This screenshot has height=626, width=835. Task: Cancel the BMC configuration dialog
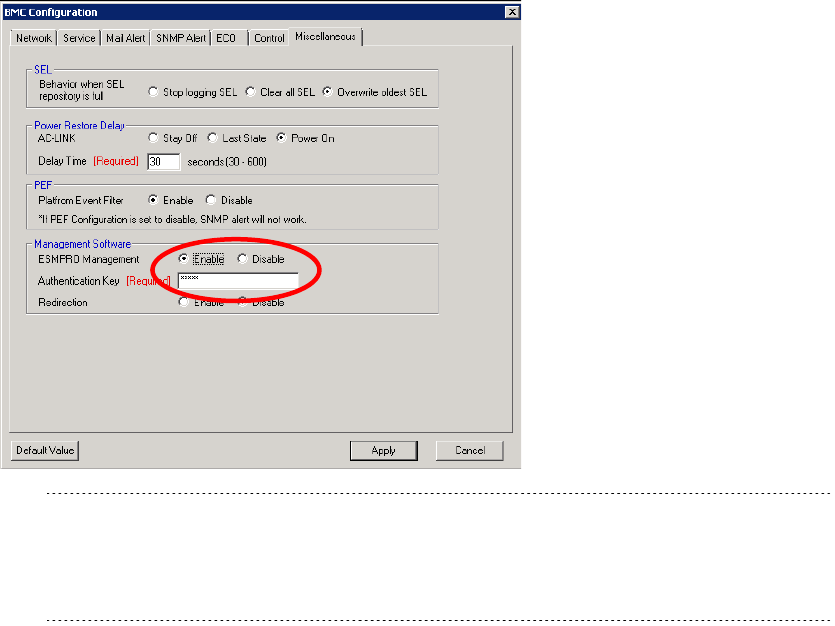(470, 450)
